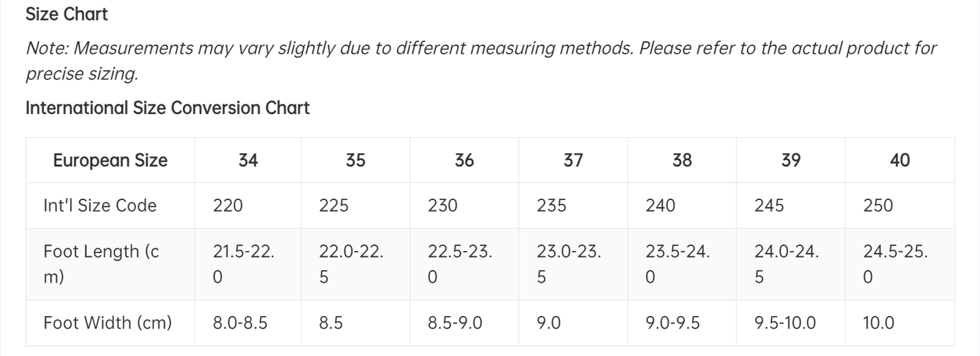The height and width of the screenshot is (356, 980).
Task: Select European size 36 column header
Action: tap(465, 160)
